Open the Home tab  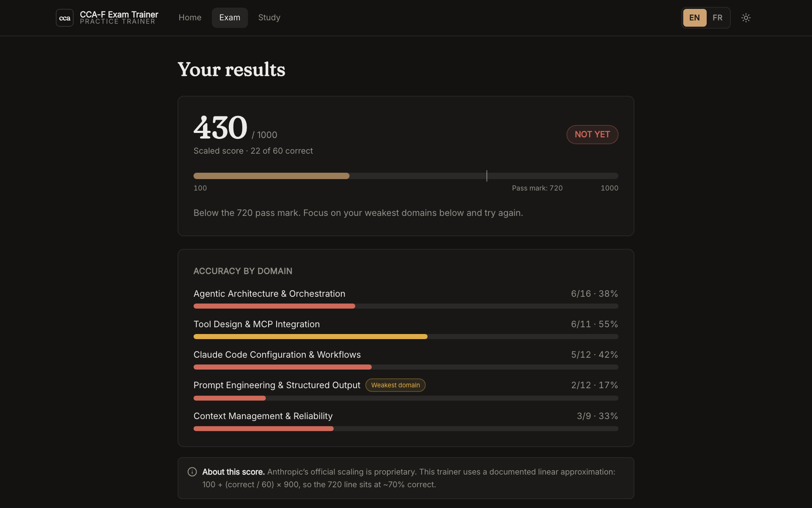[190, 18]
